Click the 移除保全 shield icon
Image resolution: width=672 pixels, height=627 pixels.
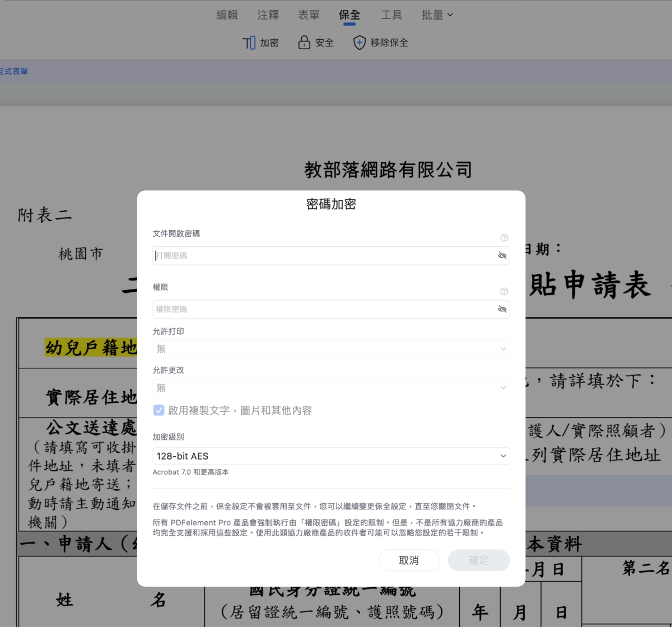pos(360,43)
